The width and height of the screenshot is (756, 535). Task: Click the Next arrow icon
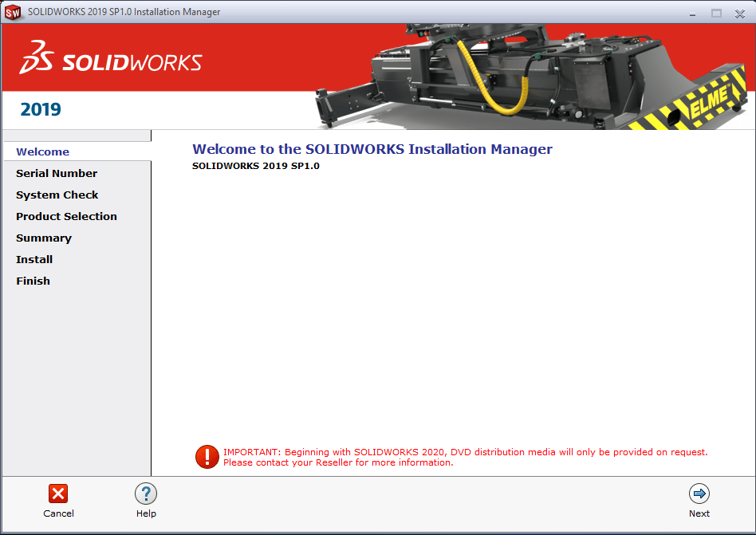pos(699,494)
